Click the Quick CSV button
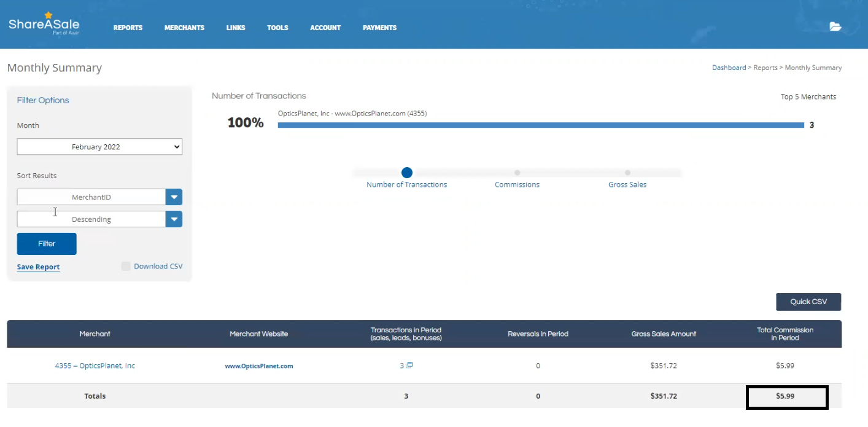The image size is (868, 427). pyautogui.click(x=808, y=302)
